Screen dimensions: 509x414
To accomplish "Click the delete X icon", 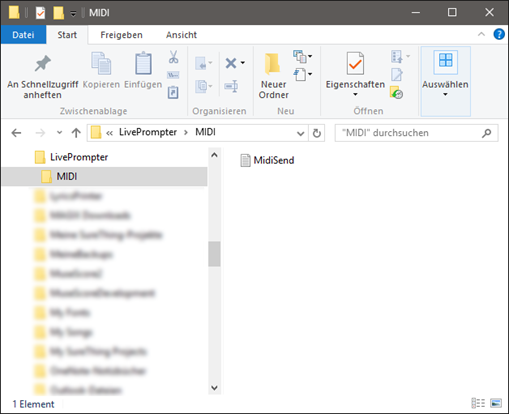I will (231, 63).
